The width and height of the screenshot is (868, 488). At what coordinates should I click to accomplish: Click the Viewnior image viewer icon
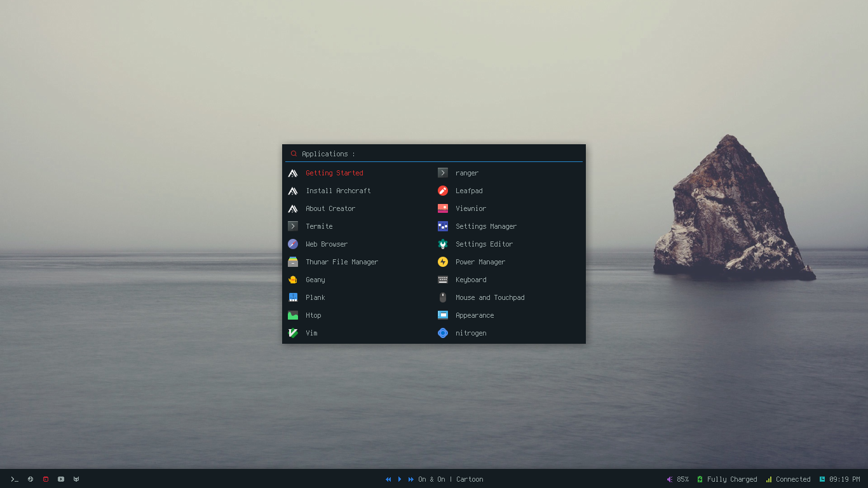pos(443,208)
